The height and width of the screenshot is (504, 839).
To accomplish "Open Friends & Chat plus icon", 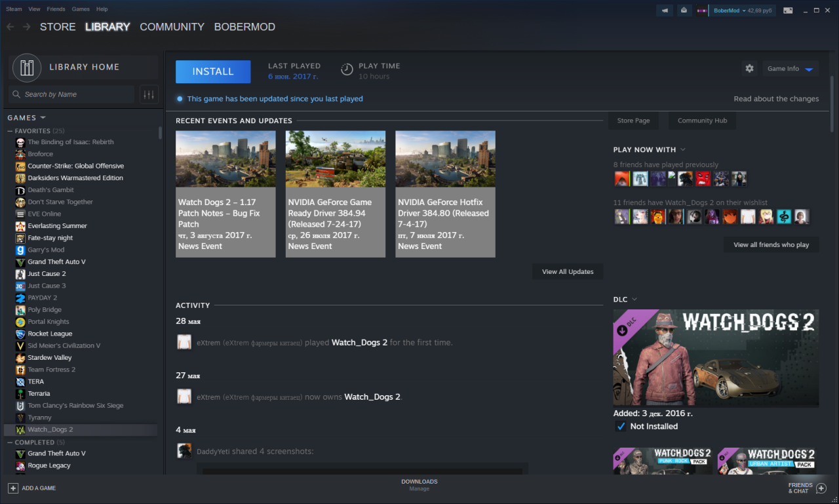I will click(821, 488).
